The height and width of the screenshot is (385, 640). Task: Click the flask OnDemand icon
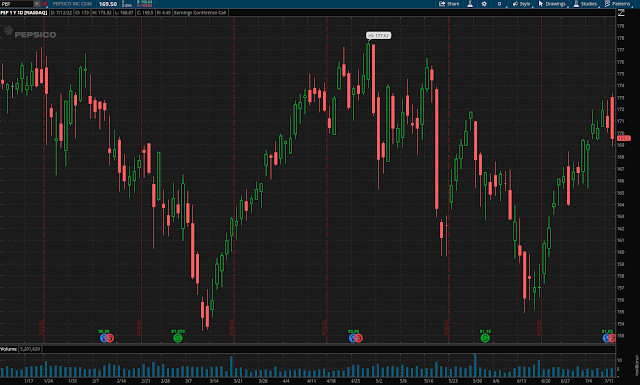click(470, 4)
